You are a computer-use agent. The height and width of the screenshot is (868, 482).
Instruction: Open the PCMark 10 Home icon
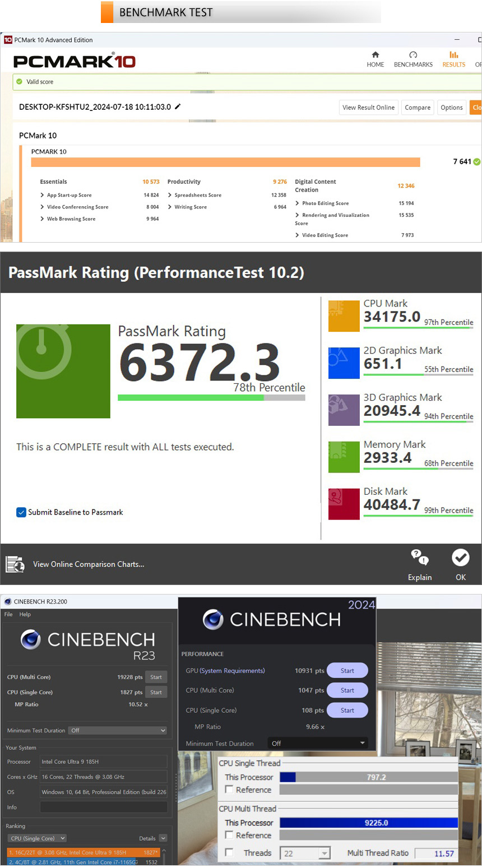click(375, 55)
